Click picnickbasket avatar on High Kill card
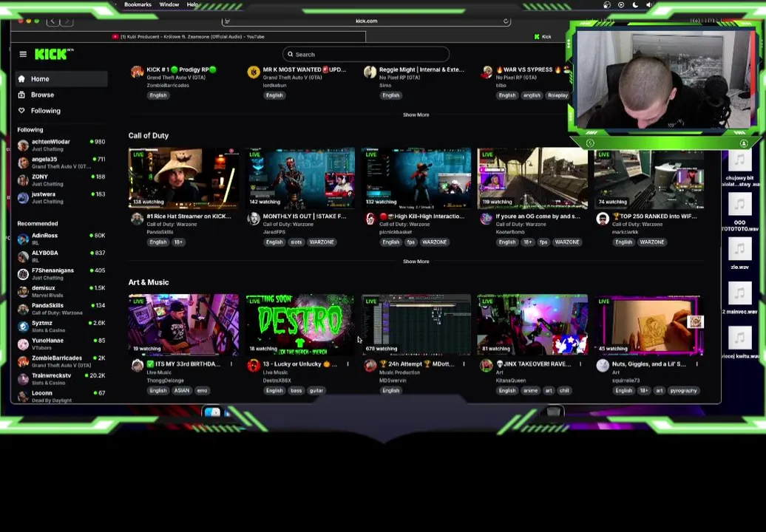This screenshot has height=532, width=766. [x=370, y=219]
